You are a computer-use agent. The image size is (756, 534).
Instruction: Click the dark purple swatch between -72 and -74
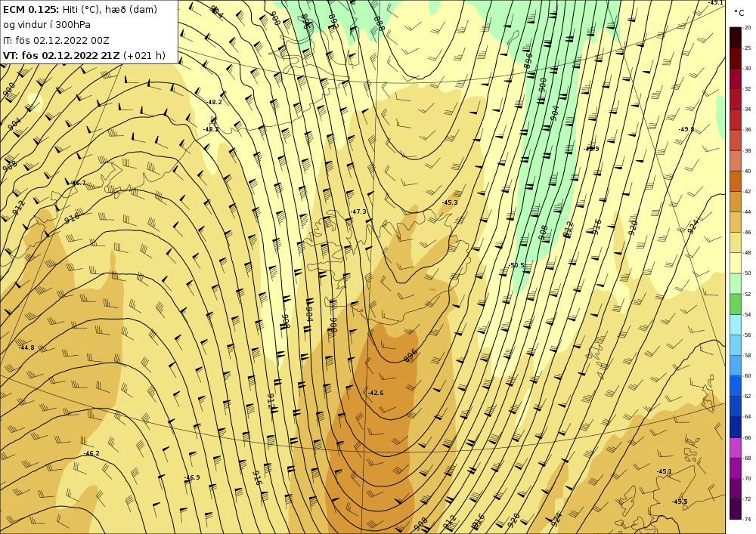tap(736, 509)
